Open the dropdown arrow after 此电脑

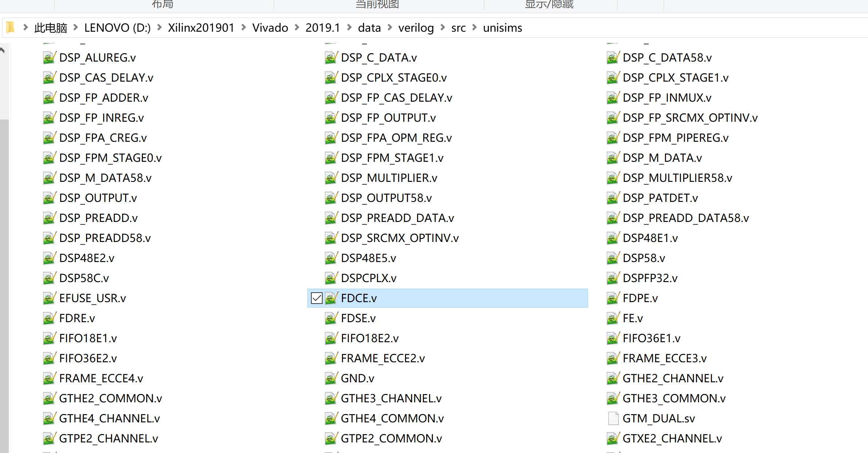pyautogui.click(x=75, y=27)
